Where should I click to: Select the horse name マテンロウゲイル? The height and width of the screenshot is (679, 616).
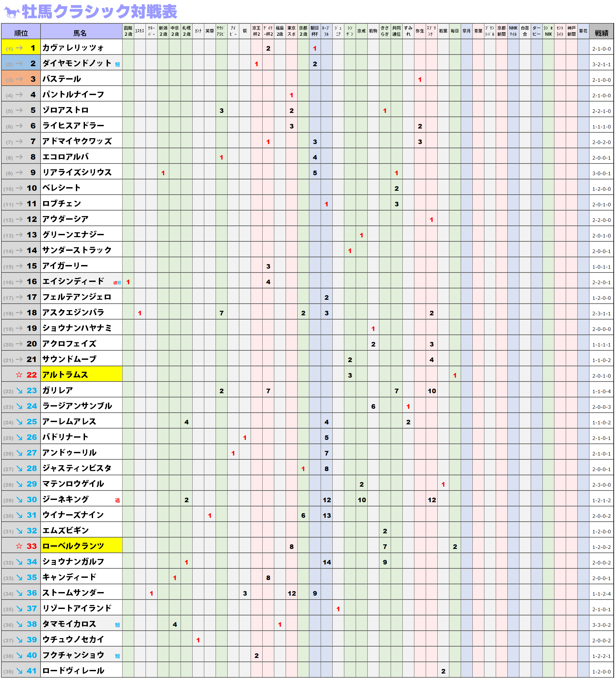click(73, 484)
